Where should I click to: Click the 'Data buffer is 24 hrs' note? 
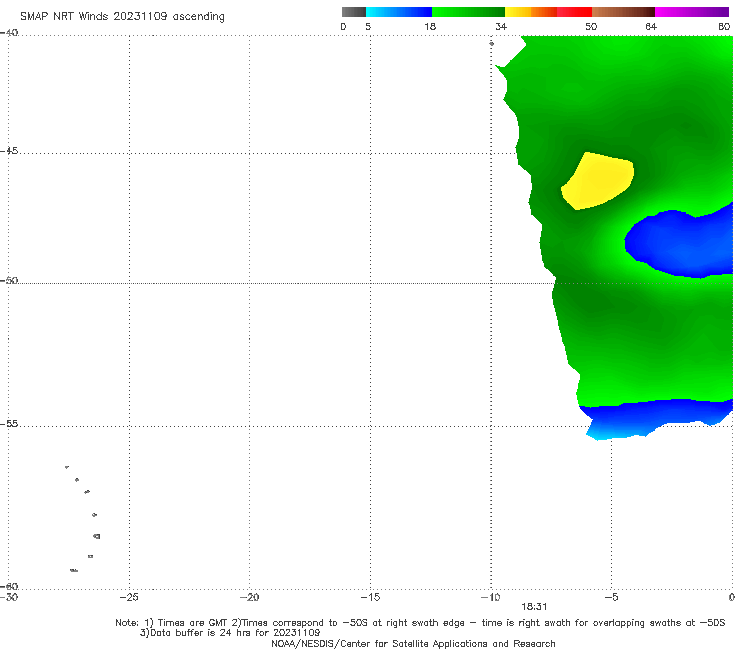[230, 633]
